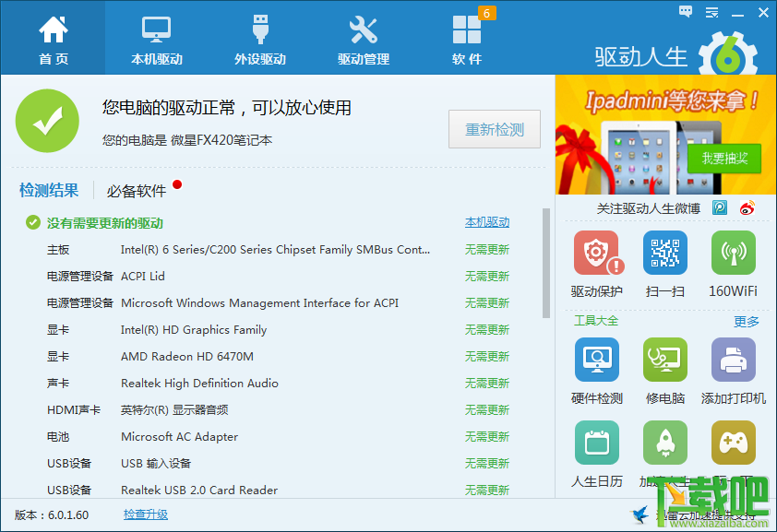This screenshot has height=532, width=777.
Task: Open the title bar menu icon
Action: click(712, 12)
